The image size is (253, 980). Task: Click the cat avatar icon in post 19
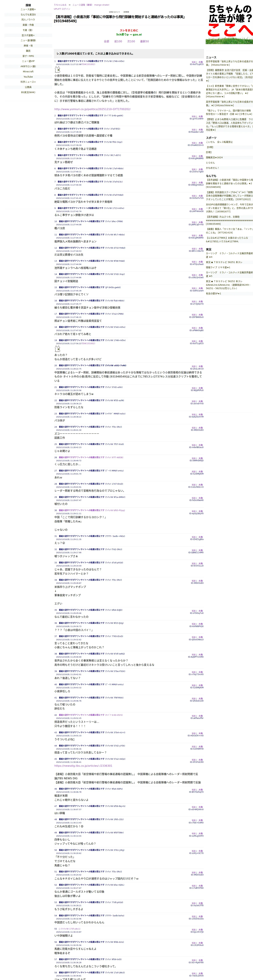[57, 349]
